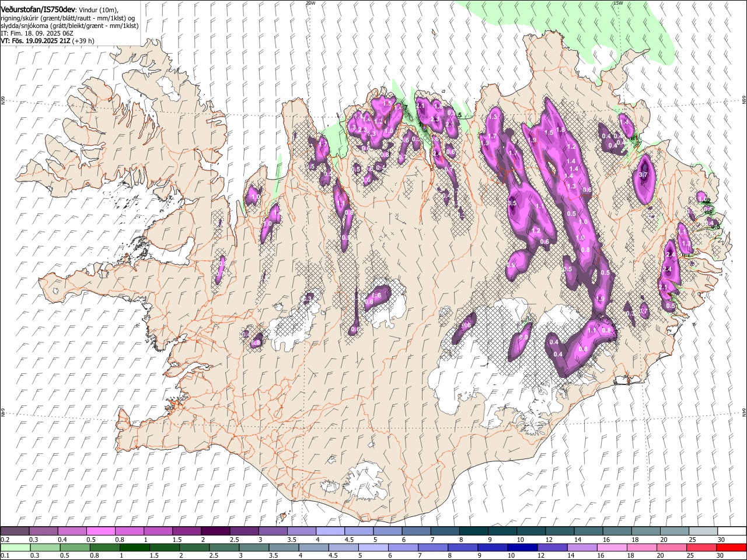
Task: Click the 'Vindur (10m)' label in header
Action: (99, 10)
